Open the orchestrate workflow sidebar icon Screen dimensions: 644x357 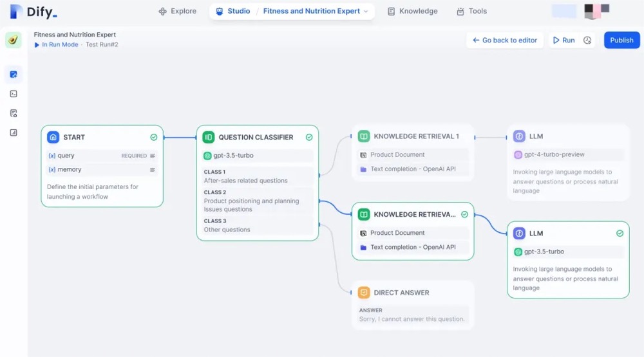click(x=14, y=74)
